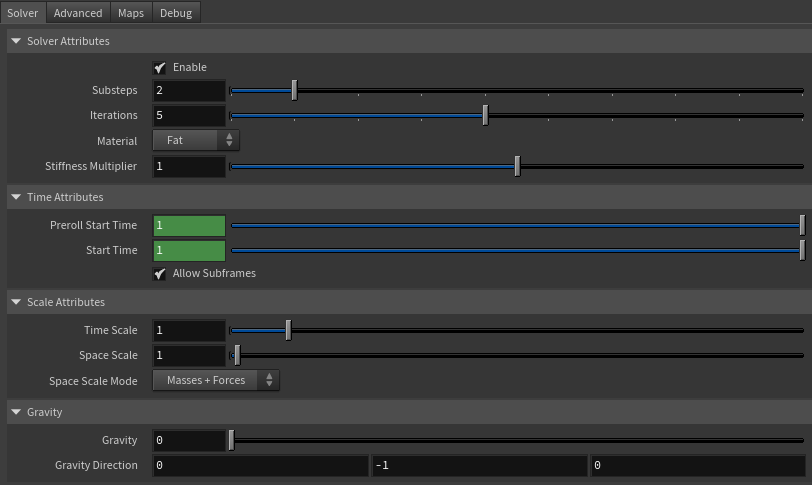Click the Gravity Direction X field
The width and height of the screenshot is (812, 485).
260,465
